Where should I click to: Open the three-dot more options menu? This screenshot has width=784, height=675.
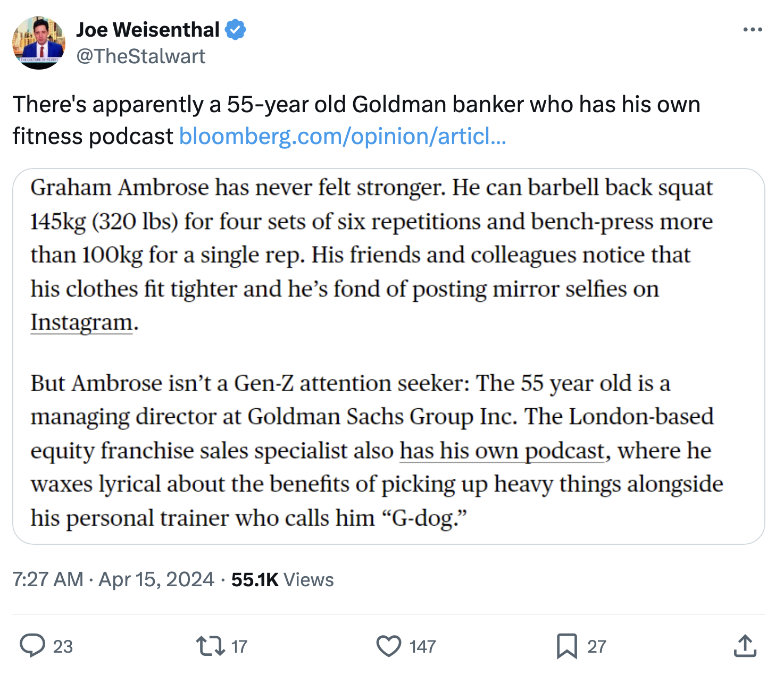click(x=753, y=30)
